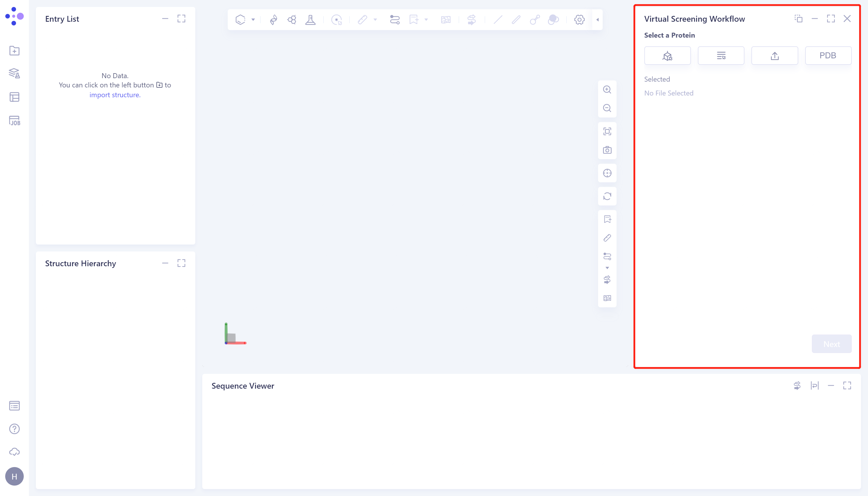Click the center-on-target viewport icon
This screenshot has height=496, width=868.
(608, 173)
